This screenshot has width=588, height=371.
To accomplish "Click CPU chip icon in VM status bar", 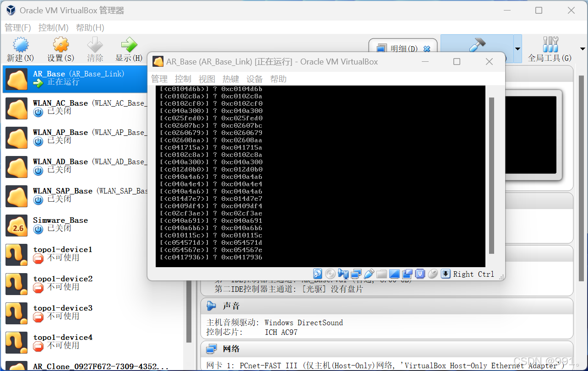I will (x=420, y=274).
